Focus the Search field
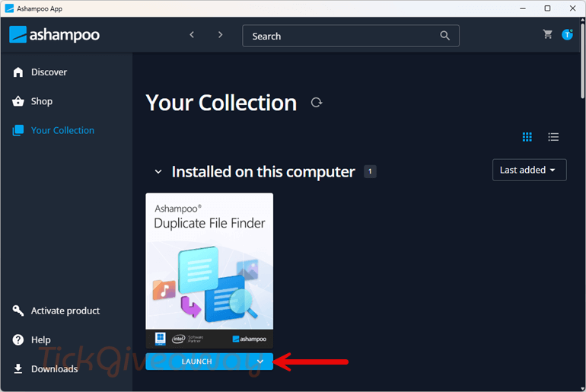 click(351, 36)
